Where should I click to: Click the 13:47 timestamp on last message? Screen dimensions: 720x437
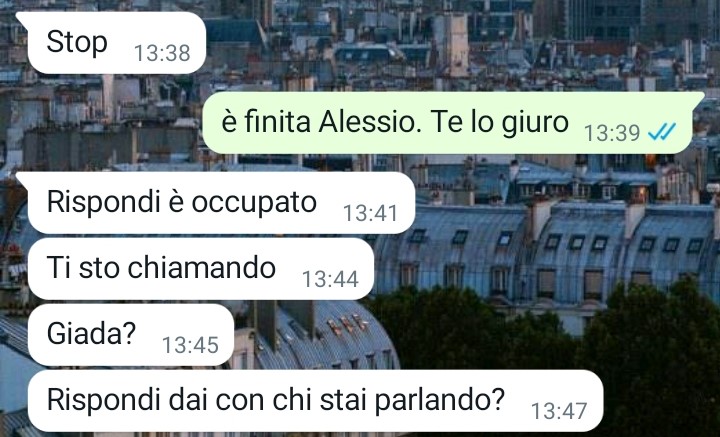pos(559,411)
